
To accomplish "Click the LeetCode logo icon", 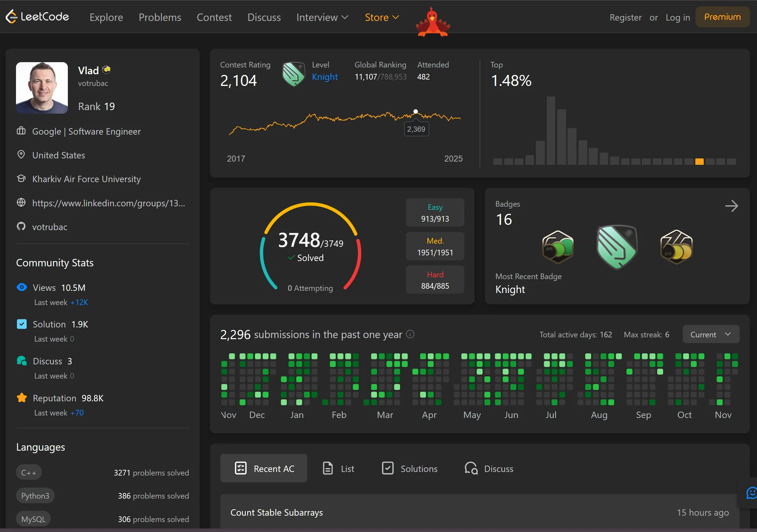I will (11, 17).
